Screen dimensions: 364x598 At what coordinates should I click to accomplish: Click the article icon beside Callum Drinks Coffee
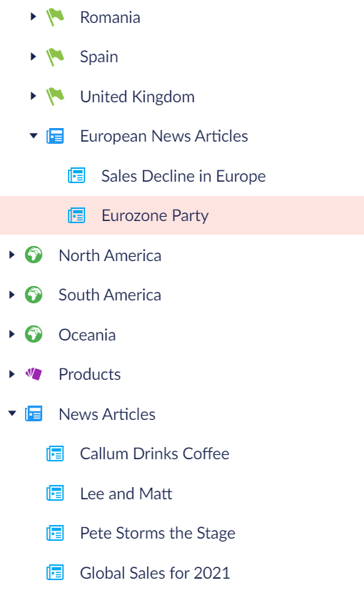coord(55,454)
